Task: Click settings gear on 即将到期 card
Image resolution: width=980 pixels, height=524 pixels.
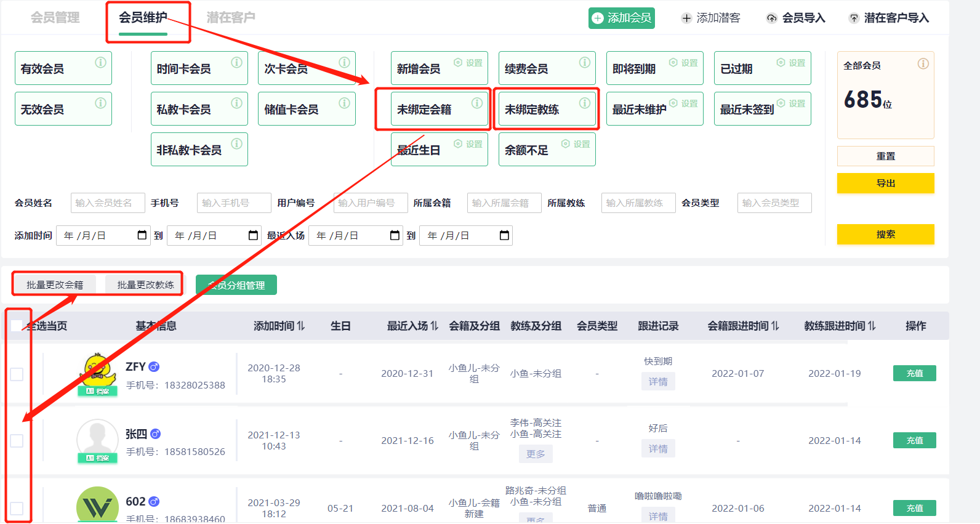Action: coord(673,63)
